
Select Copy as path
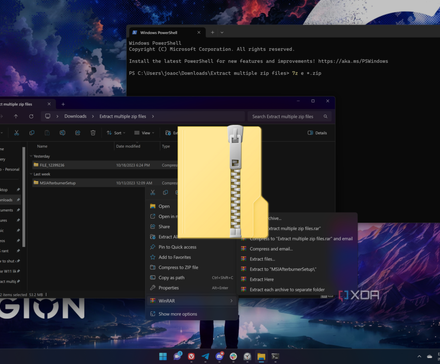coord(171,278)
